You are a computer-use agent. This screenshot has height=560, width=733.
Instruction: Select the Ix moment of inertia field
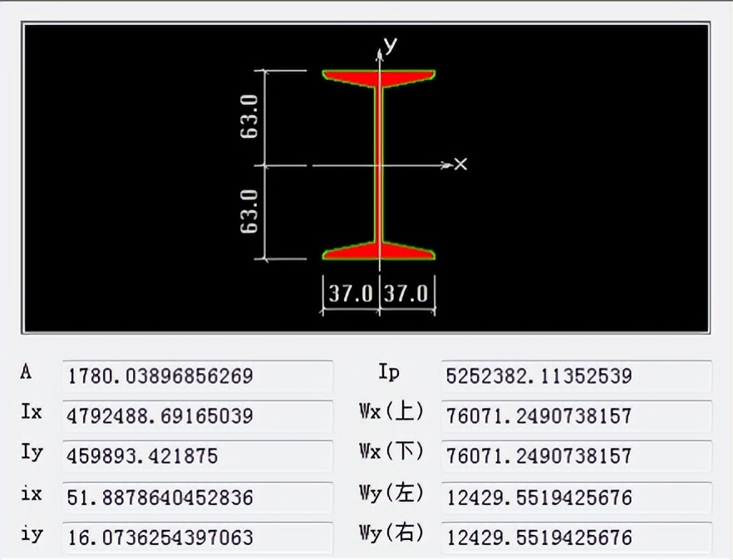[197, 415]
